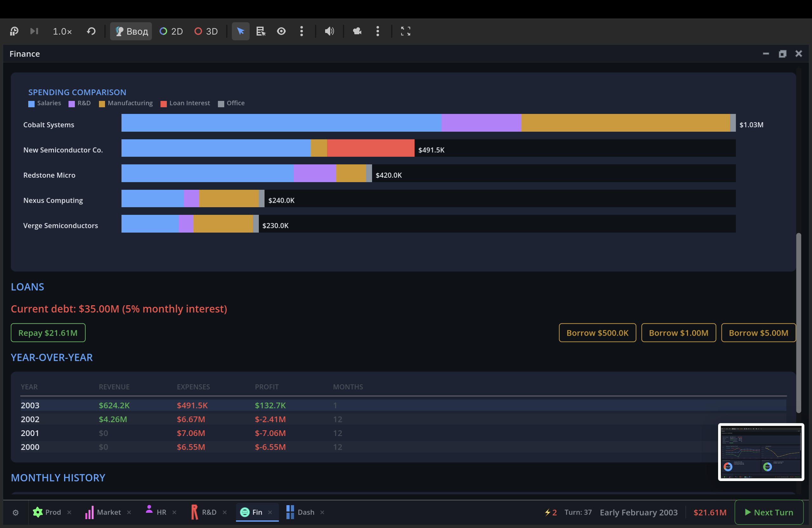The height and width of the screenshot is (528, 812).
Task: Click the pause/debug icon in toolbar
Action: (x=14, y=31)
